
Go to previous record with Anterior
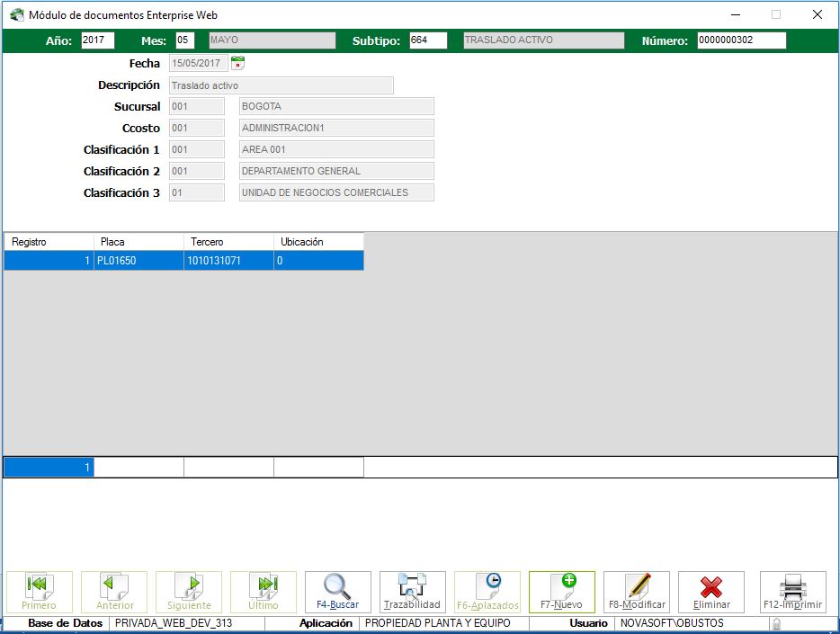(x=114, y=592)
